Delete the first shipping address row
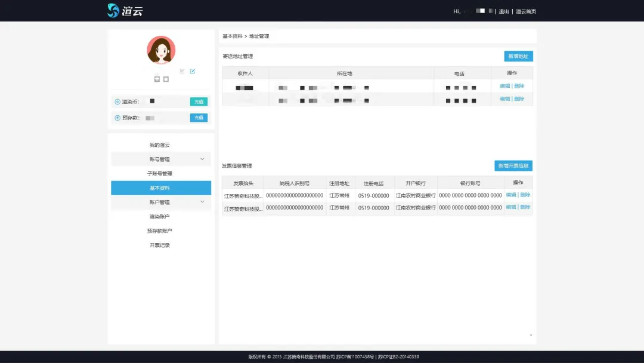Image resolution: width=644 pixels, height=363 pixels. [519, 86]
